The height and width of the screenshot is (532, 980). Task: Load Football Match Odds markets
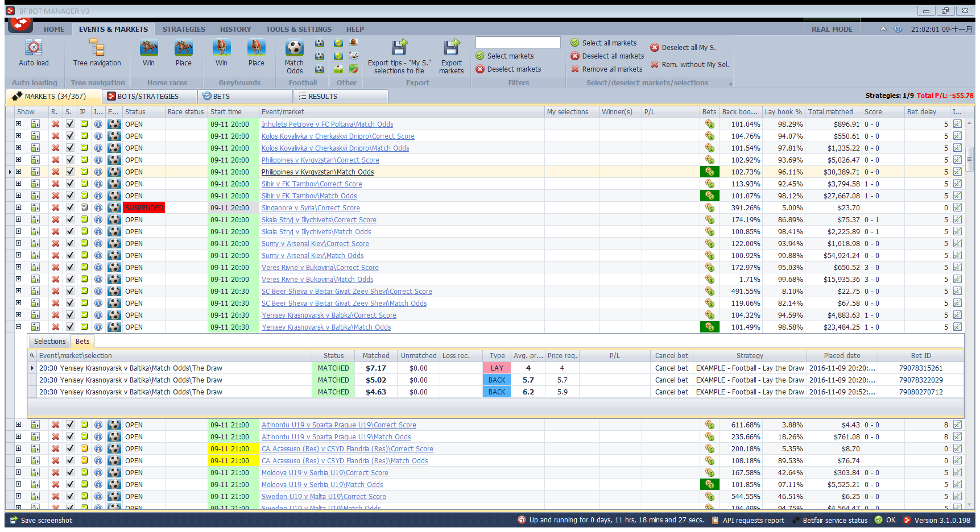[294, 56]
